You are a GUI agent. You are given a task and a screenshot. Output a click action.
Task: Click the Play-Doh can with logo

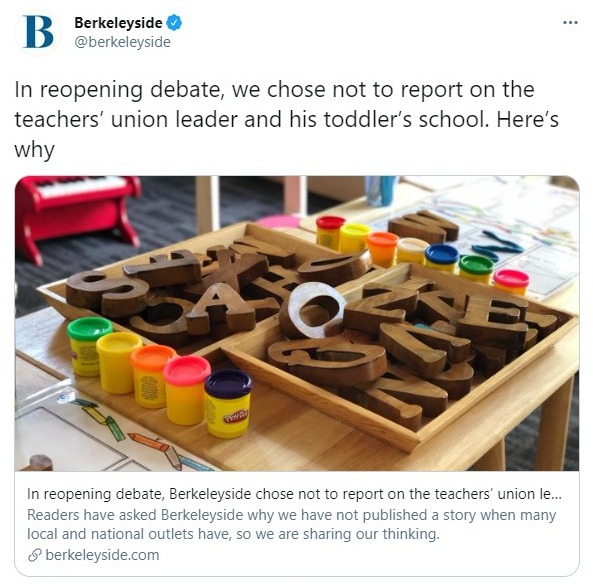pos(228,403)
